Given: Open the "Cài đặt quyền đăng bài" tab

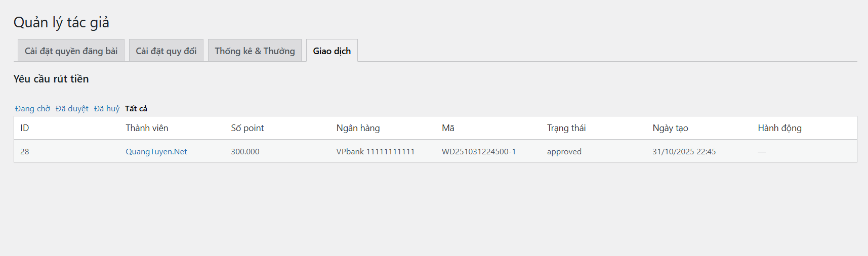Looking at the screenshot, I should pos(71,51).
